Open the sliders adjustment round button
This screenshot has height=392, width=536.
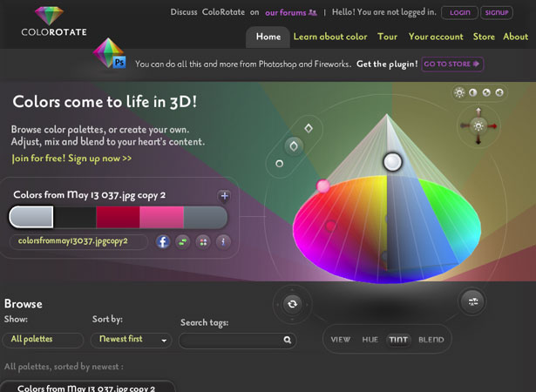pyautogui.click(x=472, y=301)
